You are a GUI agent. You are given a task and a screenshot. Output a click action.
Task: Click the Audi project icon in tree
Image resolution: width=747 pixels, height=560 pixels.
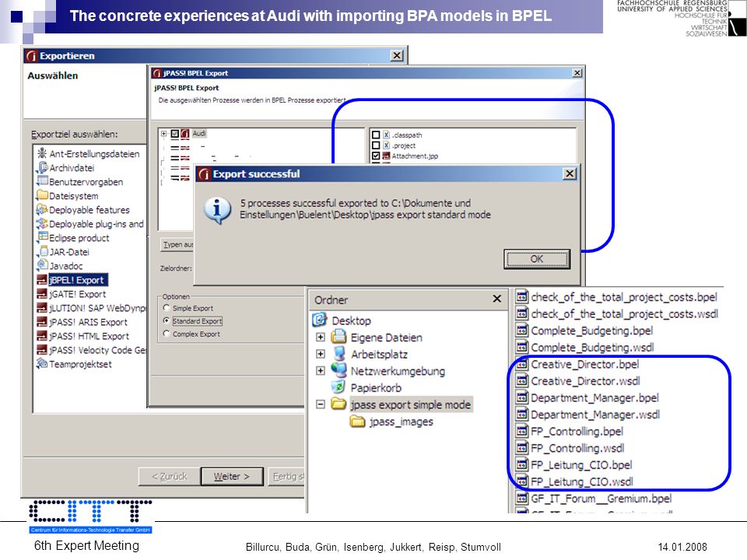(185, 134)
